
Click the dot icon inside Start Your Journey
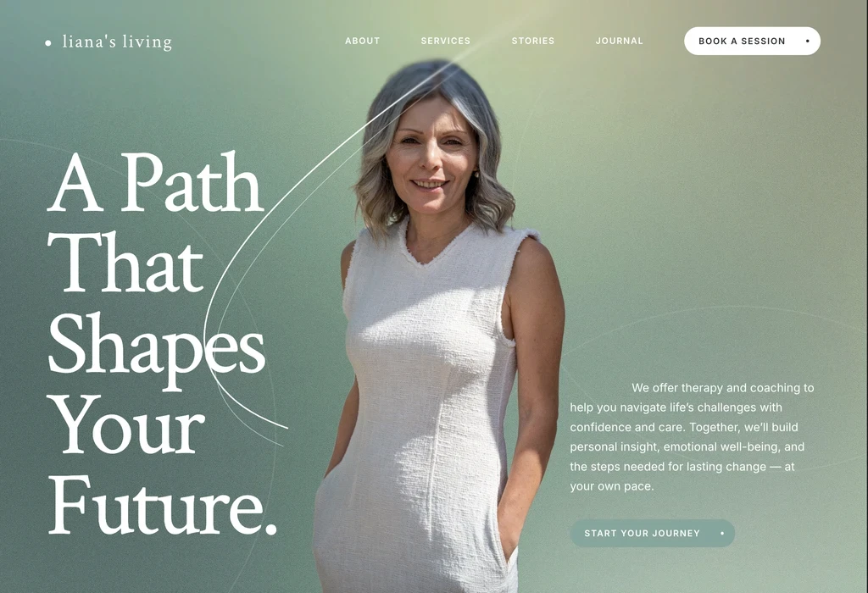tap(722, 533)
